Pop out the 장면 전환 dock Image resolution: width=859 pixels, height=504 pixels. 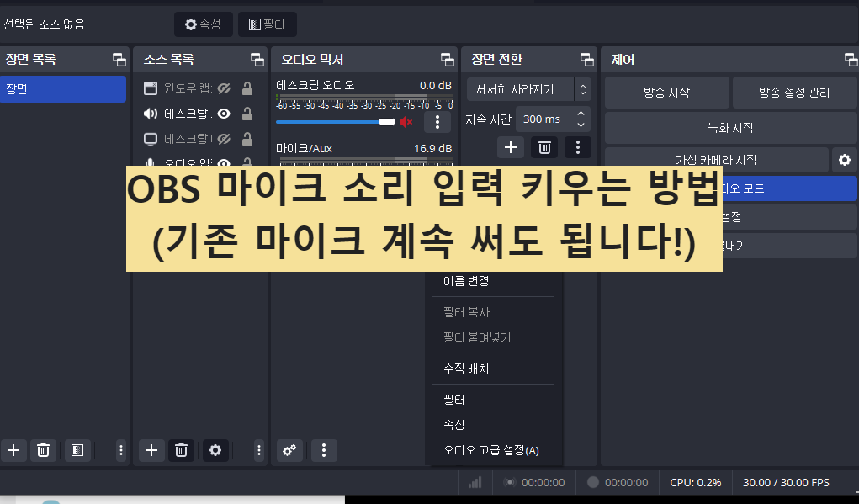point(587,59)
